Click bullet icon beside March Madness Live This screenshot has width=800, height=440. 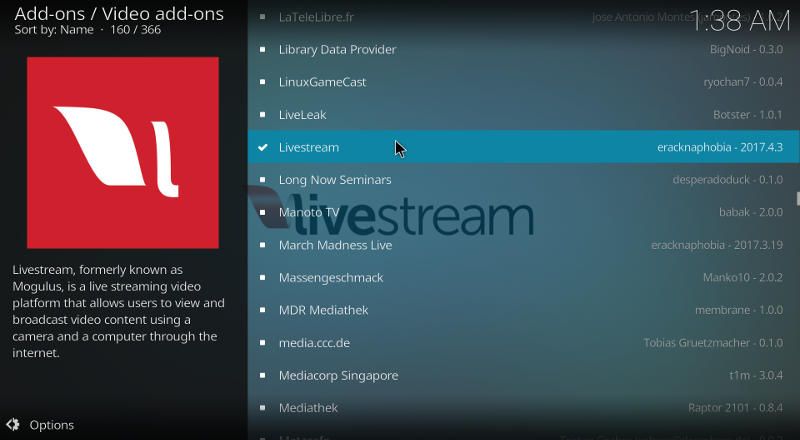pos(262,245)
